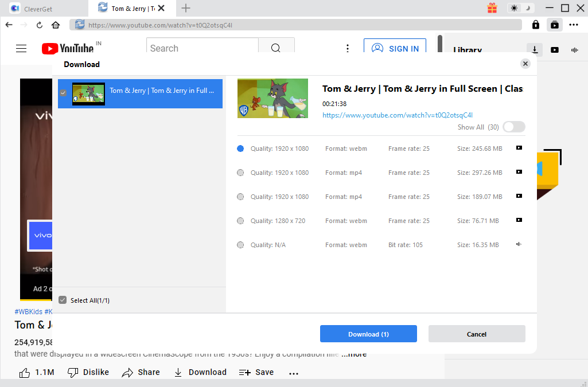Click the Cancel button
588x387 pixels.
click(477, 334)
